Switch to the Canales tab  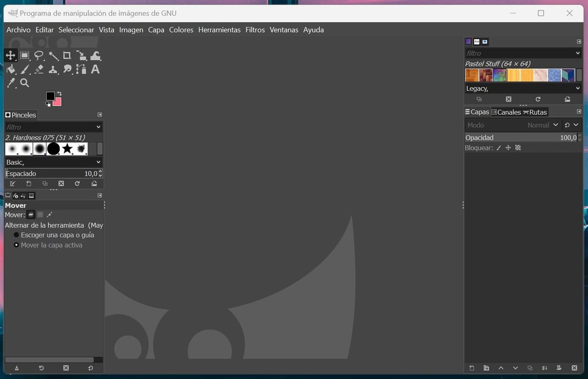(506, 112)
